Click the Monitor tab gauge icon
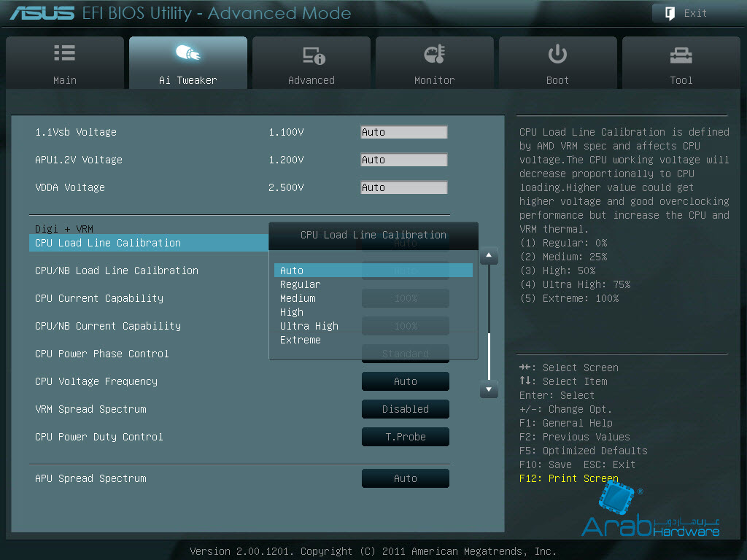The width and height of the screenshot is (747, 560). click(x=435, y=54)
